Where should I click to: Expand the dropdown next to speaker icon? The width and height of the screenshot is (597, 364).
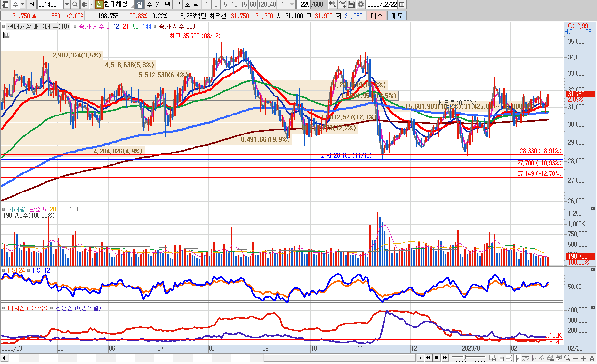(91, 4)
